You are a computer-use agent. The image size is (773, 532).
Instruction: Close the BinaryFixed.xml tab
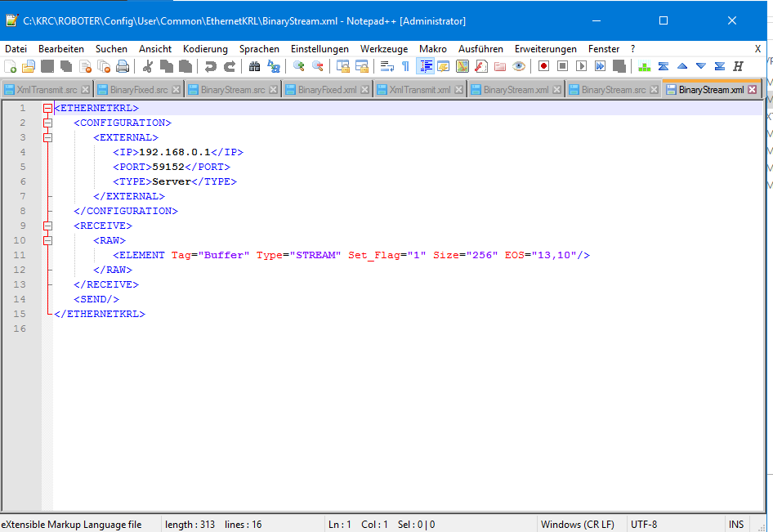364,90
